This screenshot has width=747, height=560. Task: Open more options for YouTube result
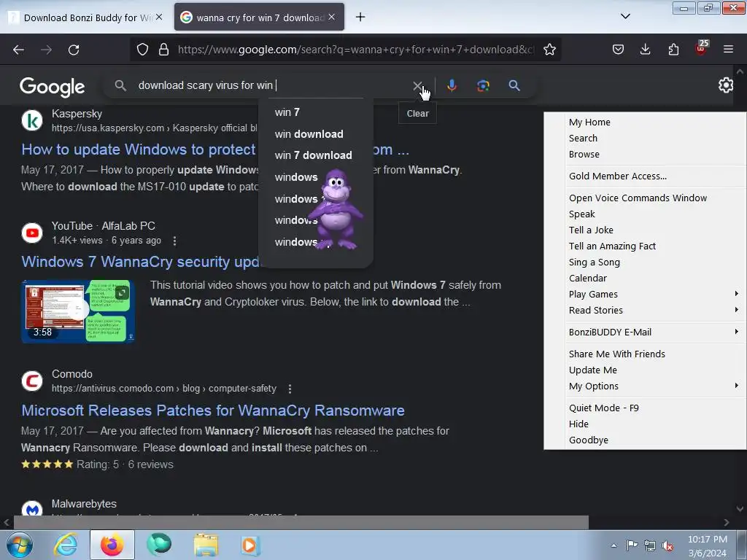[175, 241]
